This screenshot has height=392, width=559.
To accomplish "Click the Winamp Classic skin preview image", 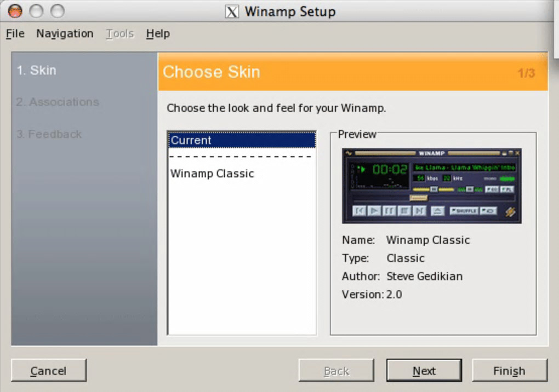I will [x=432, y=186].
